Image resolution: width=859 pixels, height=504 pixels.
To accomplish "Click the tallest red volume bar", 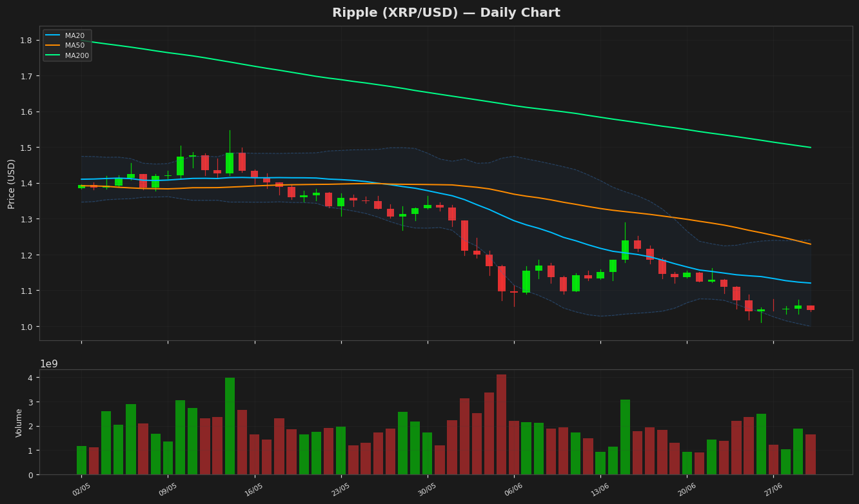I will coord(501,425).
